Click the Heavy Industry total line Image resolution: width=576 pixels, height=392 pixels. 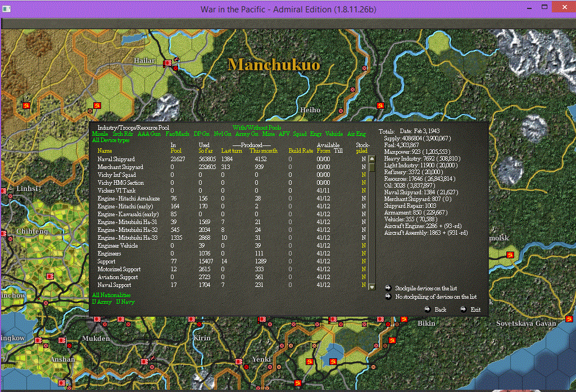point(422,158)
